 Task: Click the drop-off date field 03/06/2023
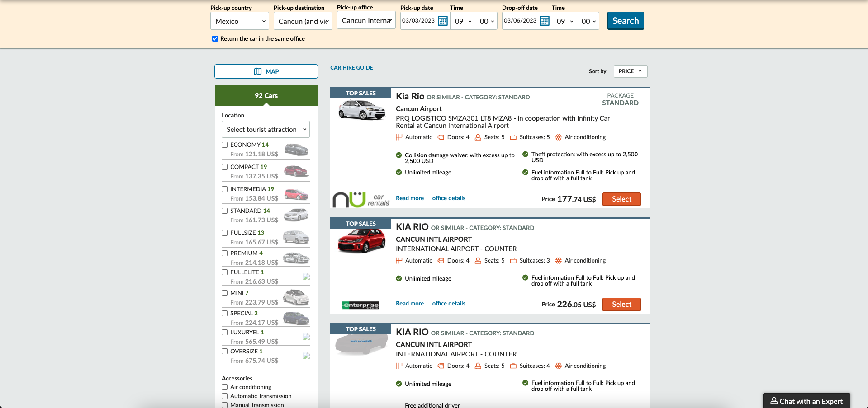(x=520, y=21)
